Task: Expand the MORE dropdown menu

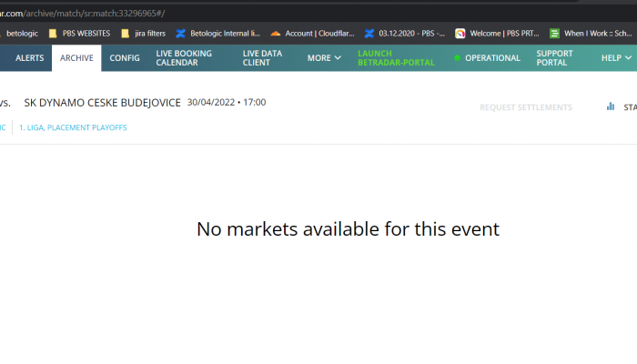Action: click(x=324, y=58)
